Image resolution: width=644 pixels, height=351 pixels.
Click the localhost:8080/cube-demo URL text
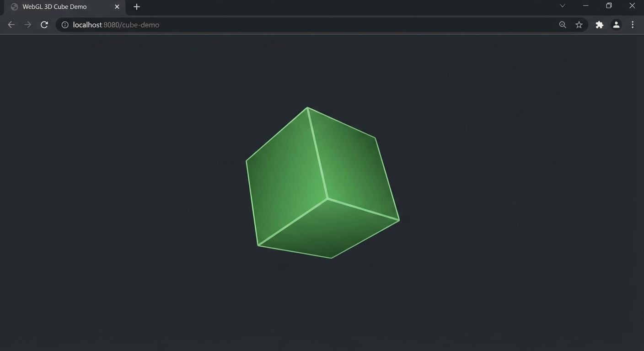[x=115, y=25]
